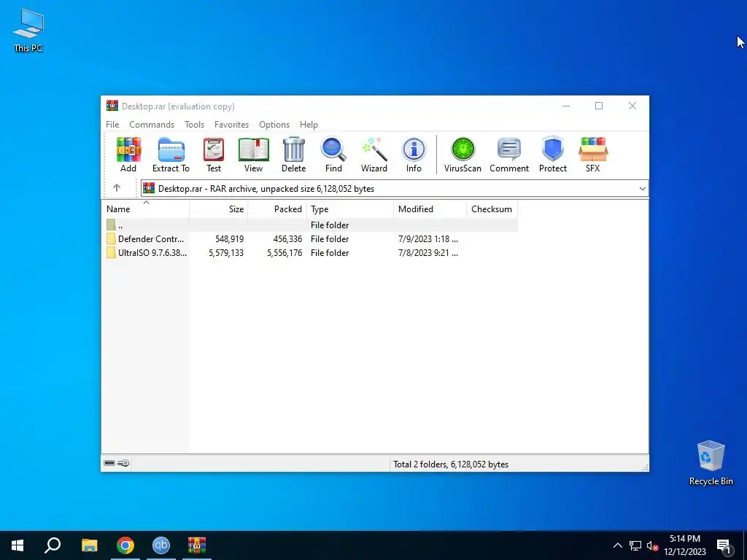Expand the address bar dropdown arrow
This screenshot has height=560, width=747.
tap(642, 189)
